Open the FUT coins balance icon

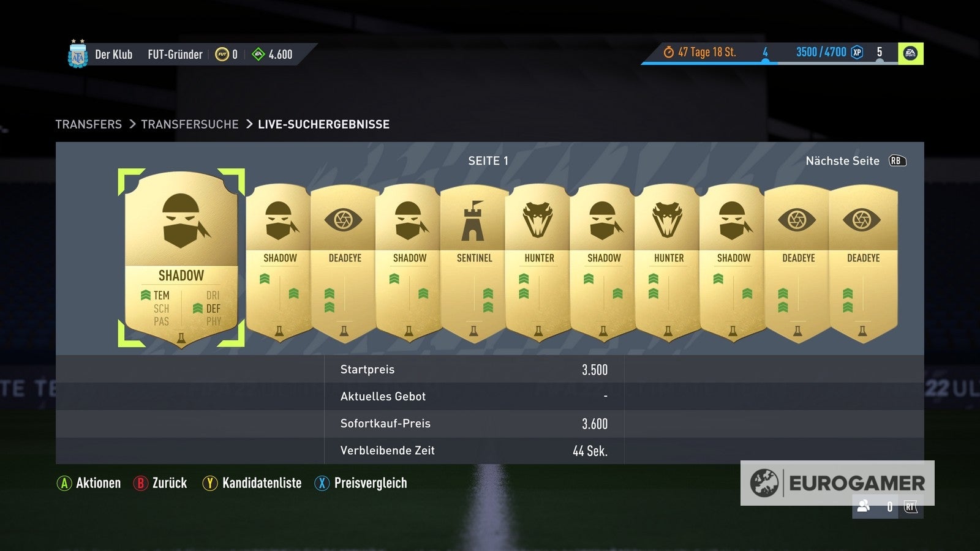click(222, 54)
